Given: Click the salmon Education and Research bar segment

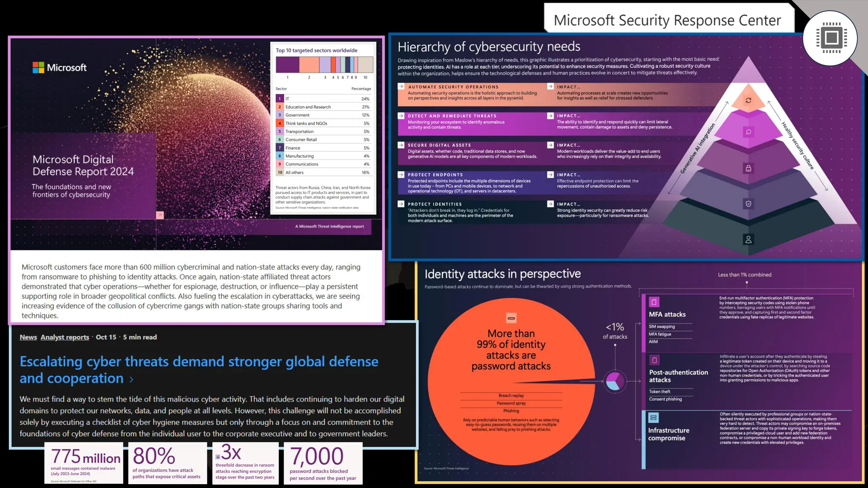Looking at the screenshot, I should (x=309, y=65).
